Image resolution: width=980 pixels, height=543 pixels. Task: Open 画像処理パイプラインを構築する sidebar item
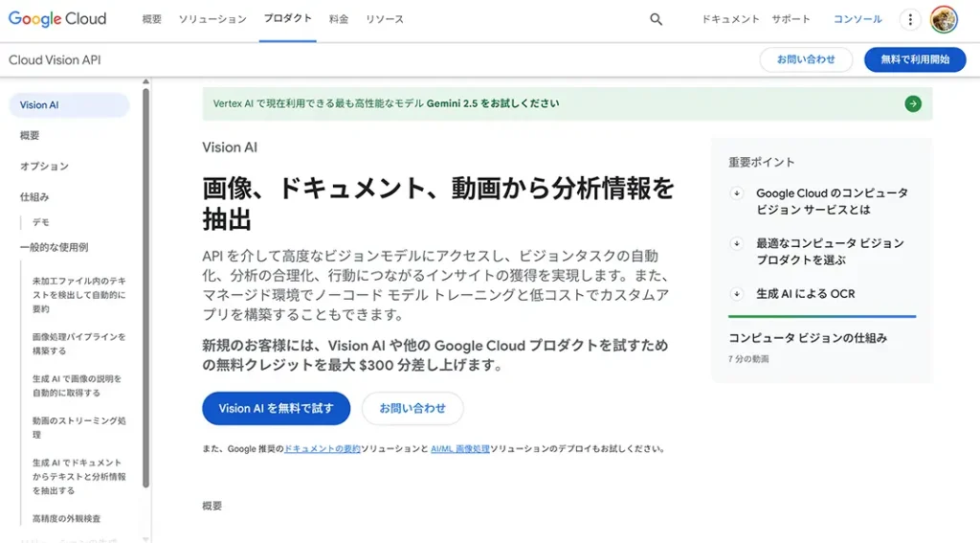point(78,344)
